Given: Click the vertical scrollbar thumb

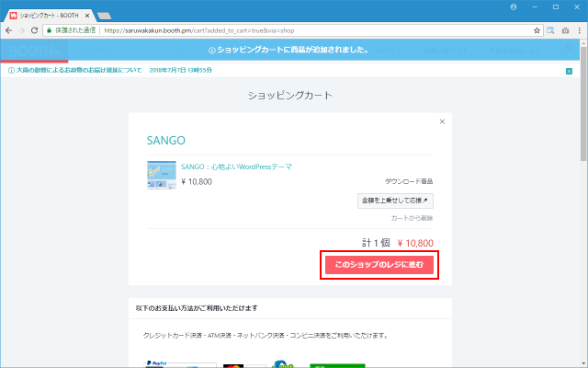Looking at the screenshot, I should pos(583,103).
